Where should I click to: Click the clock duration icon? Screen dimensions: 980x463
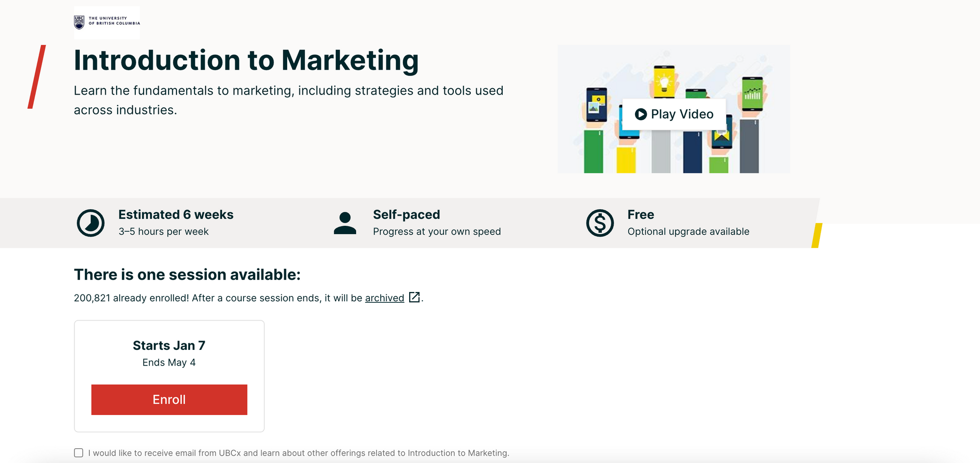click(91, 223)
